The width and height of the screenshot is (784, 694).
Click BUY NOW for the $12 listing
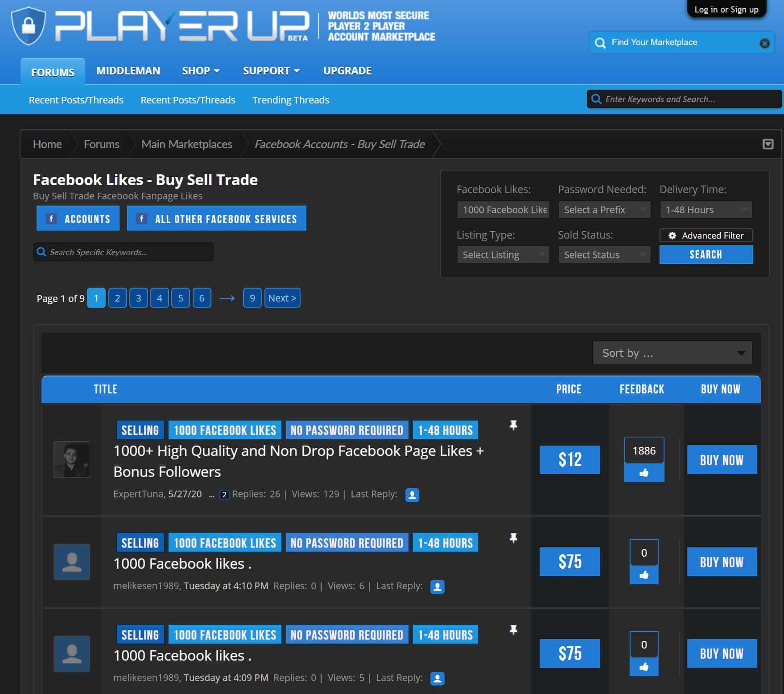click(722, 459)
